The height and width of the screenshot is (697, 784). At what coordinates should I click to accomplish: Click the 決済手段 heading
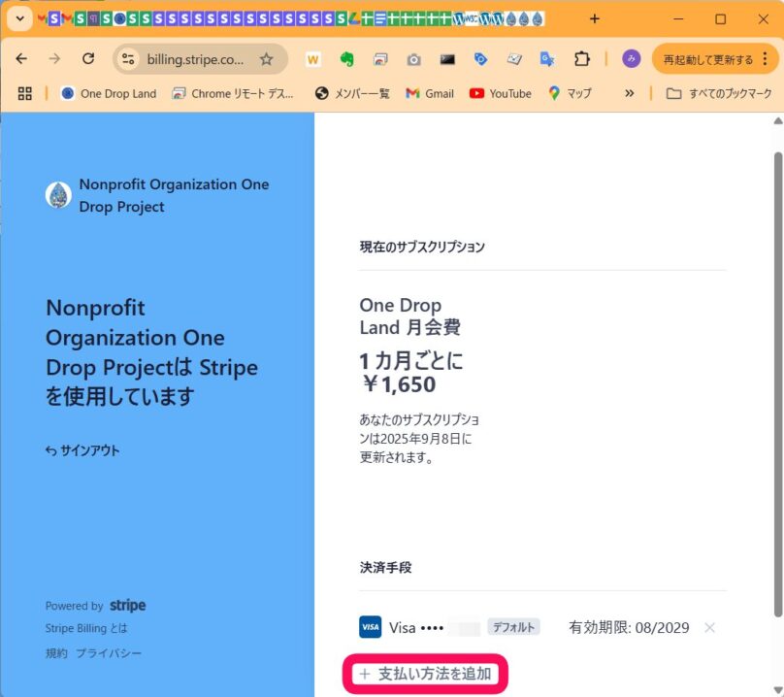[385, 568]
